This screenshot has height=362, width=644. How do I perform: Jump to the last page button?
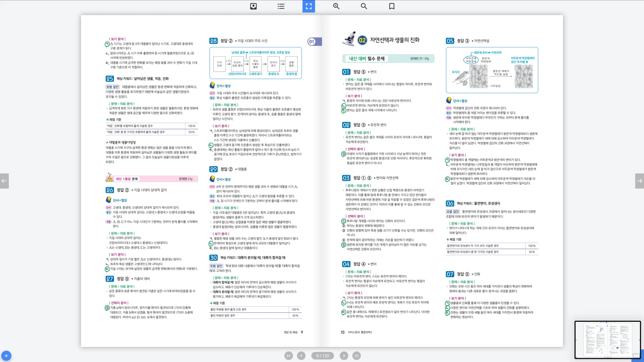356,356
